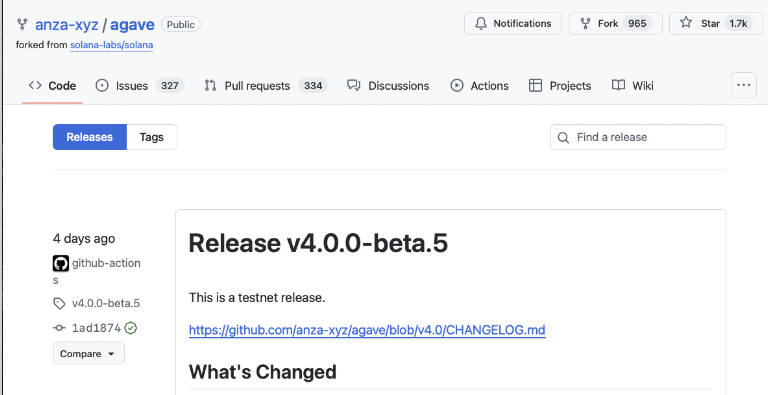This screenshot has width=768, height=395.
Task: Expand the Compare dropdown
Action: coord(89,353)
